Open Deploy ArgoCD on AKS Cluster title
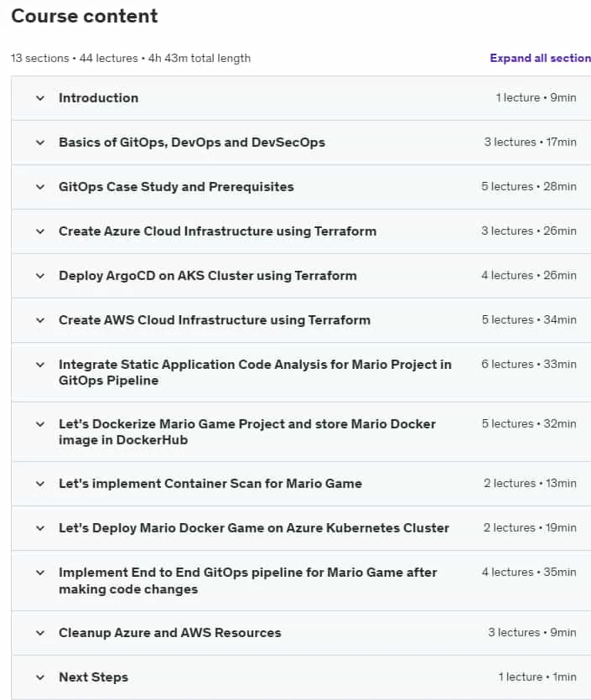 click(208, 276)
